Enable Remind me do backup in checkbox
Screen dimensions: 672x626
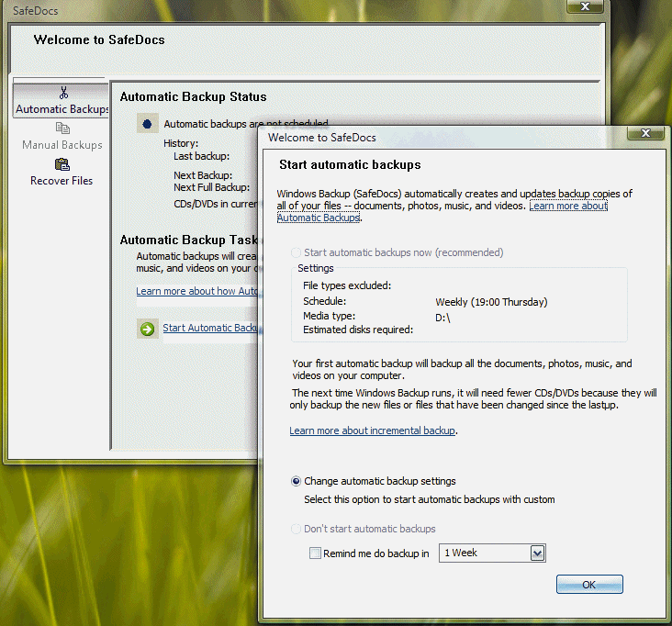tap(315, 553)
